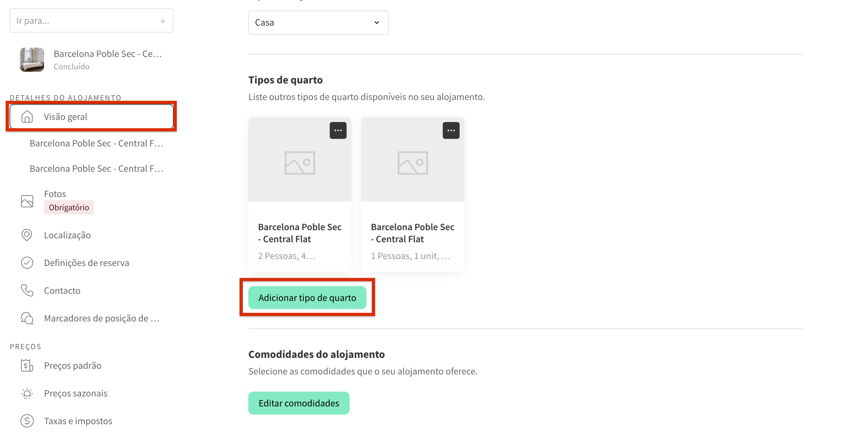Click the Preços padrão price tag icon
The height and width of the screenshot is (432, 868).
(x=27, y=365)
